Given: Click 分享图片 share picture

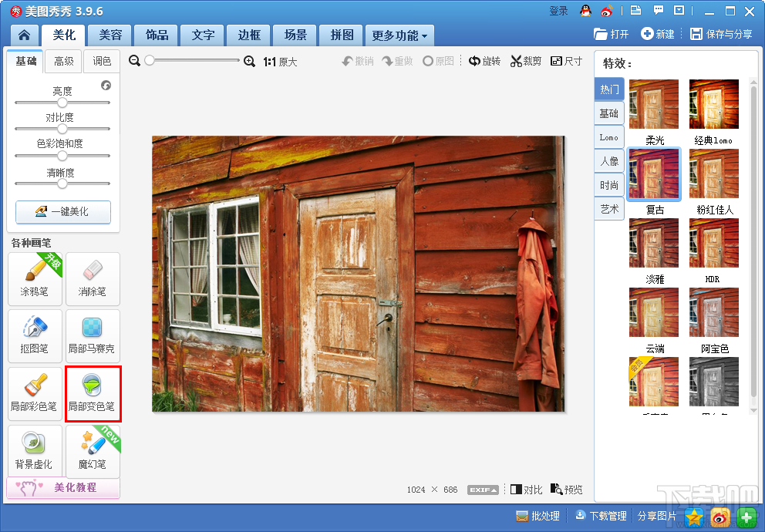Looking at the screenshot, I should [x=657, y=516].
